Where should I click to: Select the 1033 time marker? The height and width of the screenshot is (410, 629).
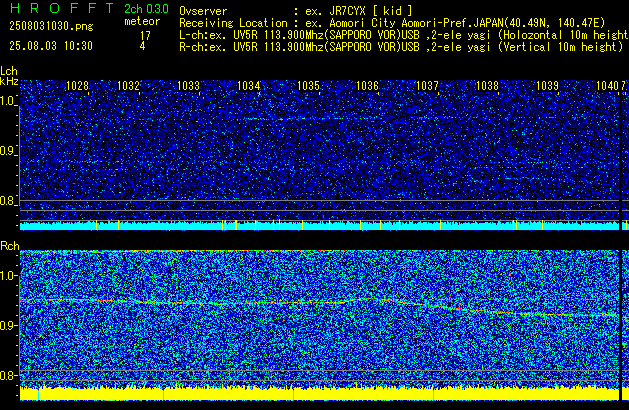(x=188, y=85)
